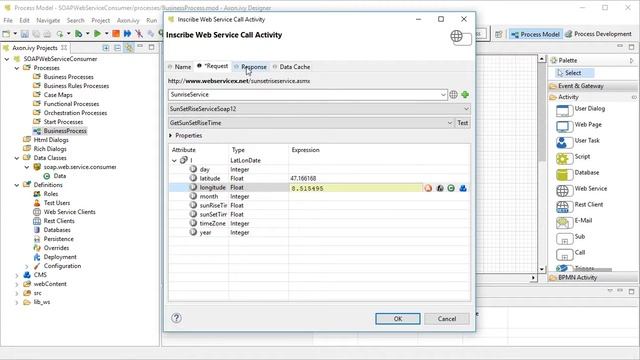Screen dimensions: 640x360
Task: Select BusinessProcess in project tree
Action: (65, 131)
